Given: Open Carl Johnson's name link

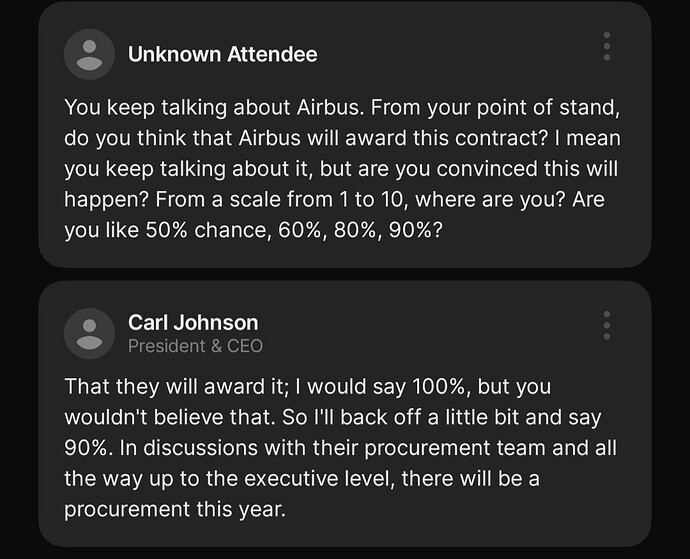Looking at the screenshot, I should pos(193,323).
